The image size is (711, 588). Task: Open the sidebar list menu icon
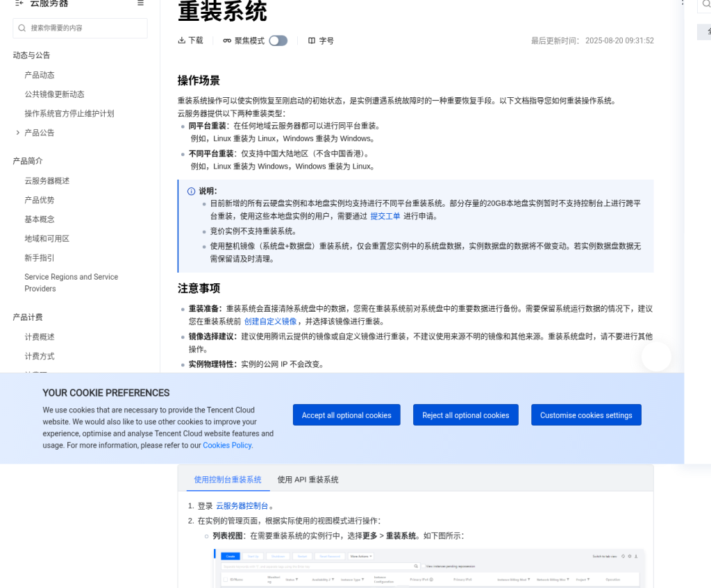pyautogui.click(x=140, y=3)
